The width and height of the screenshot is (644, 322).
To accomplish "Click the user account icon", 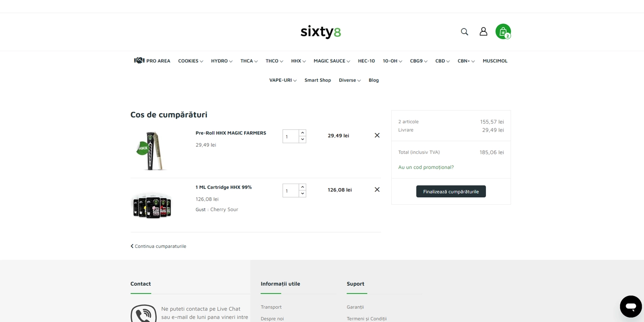I will (x=483, y=31).
